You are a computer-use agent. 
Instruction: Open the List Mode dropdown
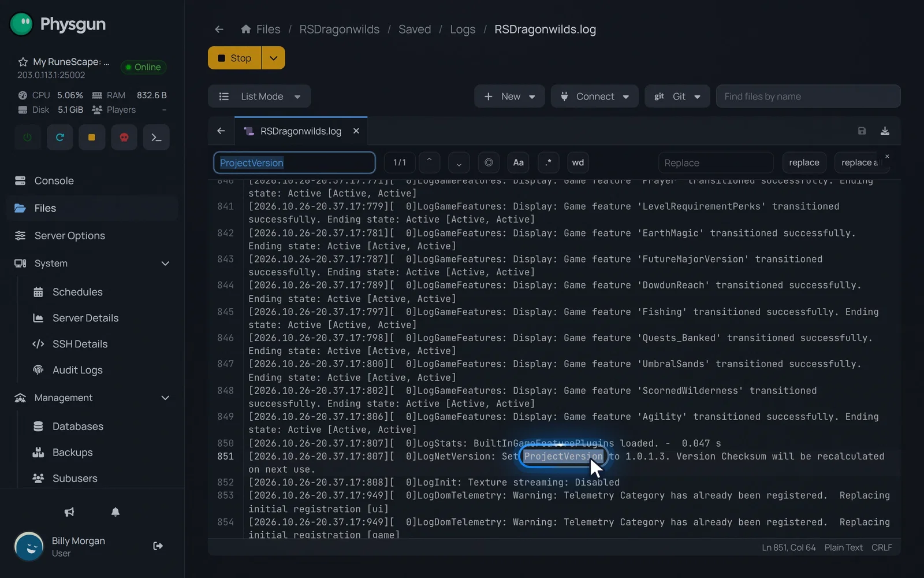pyautogui.click(x=259, y=97)
